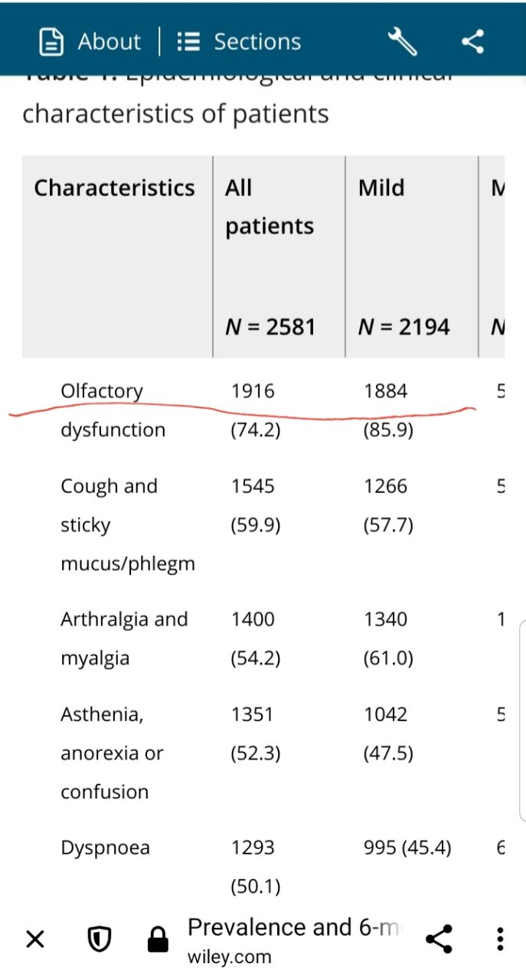Select the Olfactory dysfunction row label
The width and height of the screenshot is (526, 980).
click(113, 410)
